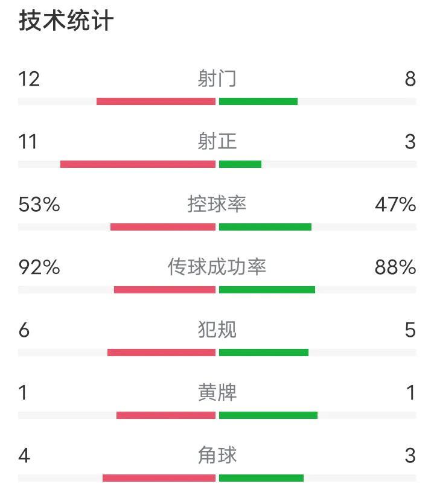Viewport: 434px width, 504px height.
Task: Click the left 射正 value 11
Action: [28, 142]
